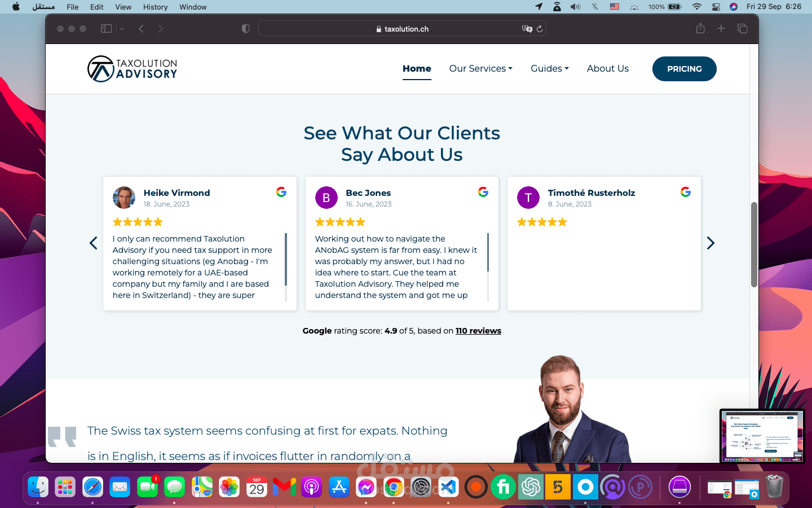Expand the Our Services dropdown menu

[481, 68]
